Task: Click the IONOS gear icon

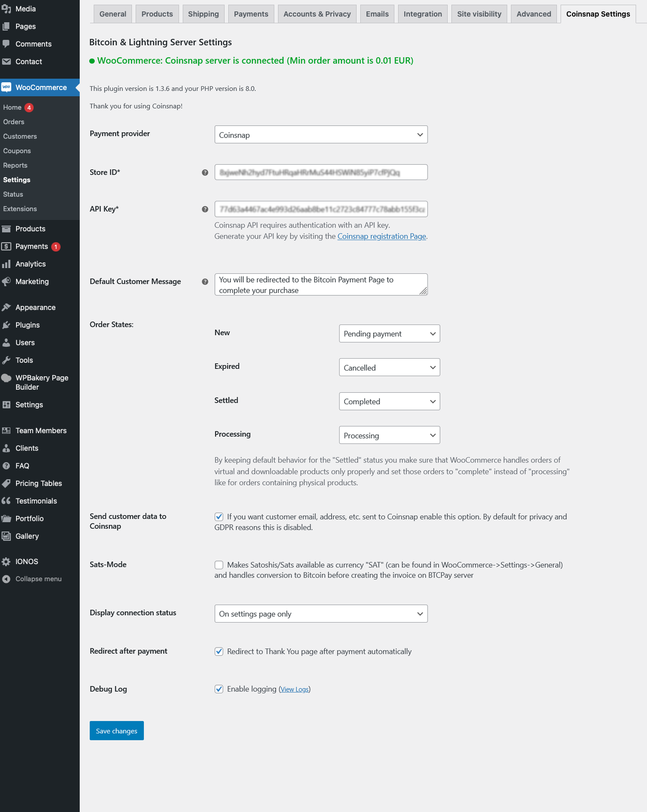Action: (6, 562)
